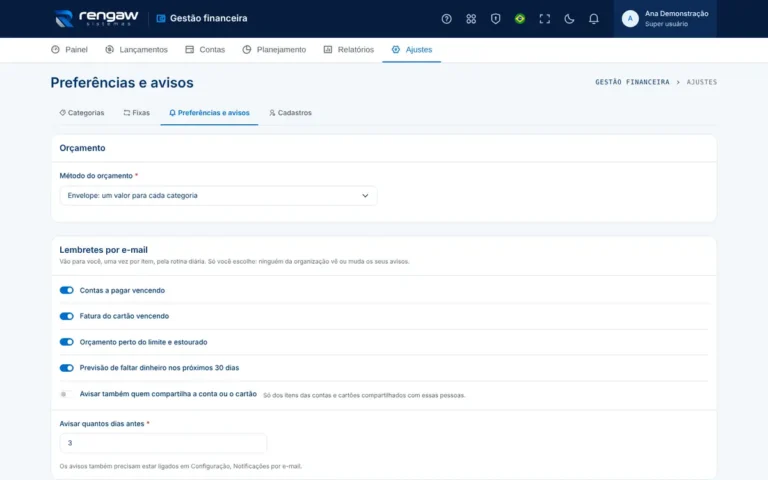Click the Ajustes breadcrumb text
This screenshot has width=768, height=480.
point(701,82)
